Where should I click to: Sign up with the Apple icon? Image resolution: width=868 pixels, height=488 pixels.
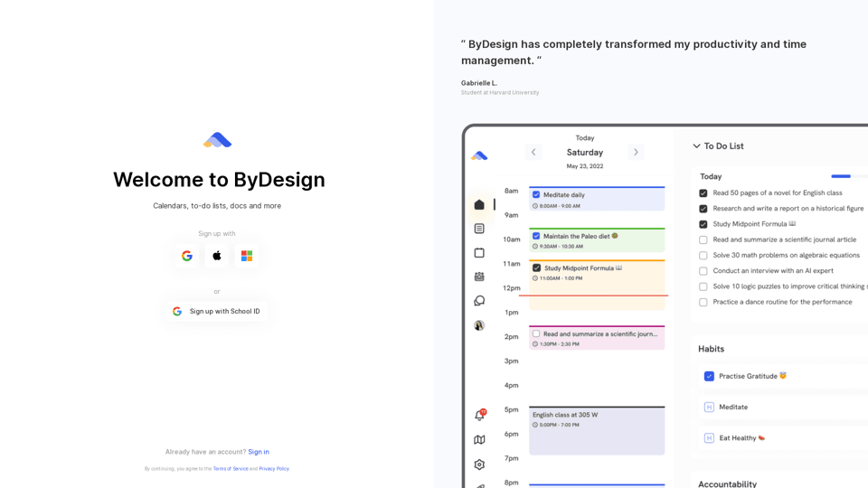tap(217, 256)
